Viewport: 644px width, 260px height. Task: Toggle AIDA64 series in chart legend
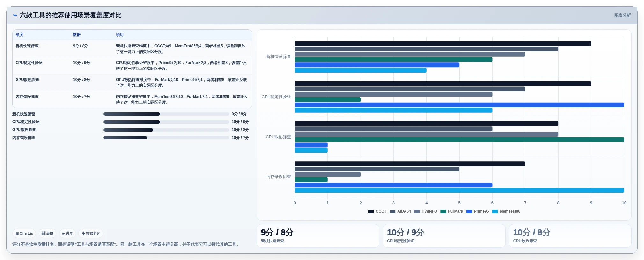click(400, 211)
